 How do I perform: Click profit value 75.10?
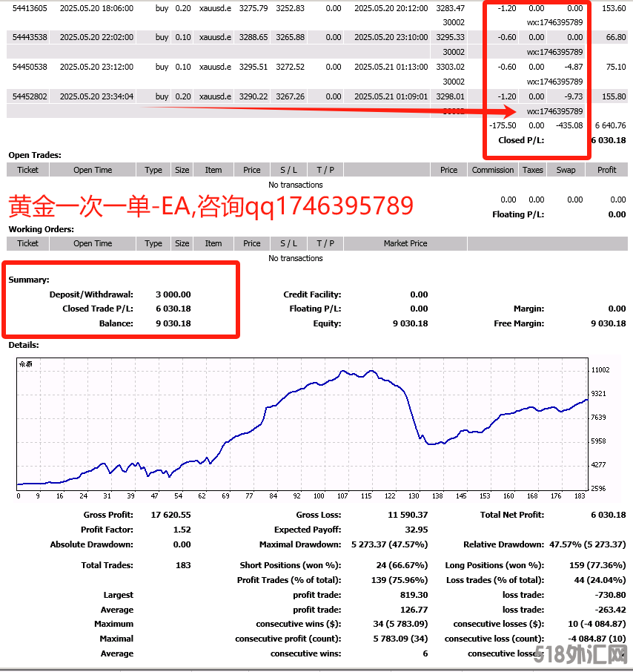click(616, 67)
